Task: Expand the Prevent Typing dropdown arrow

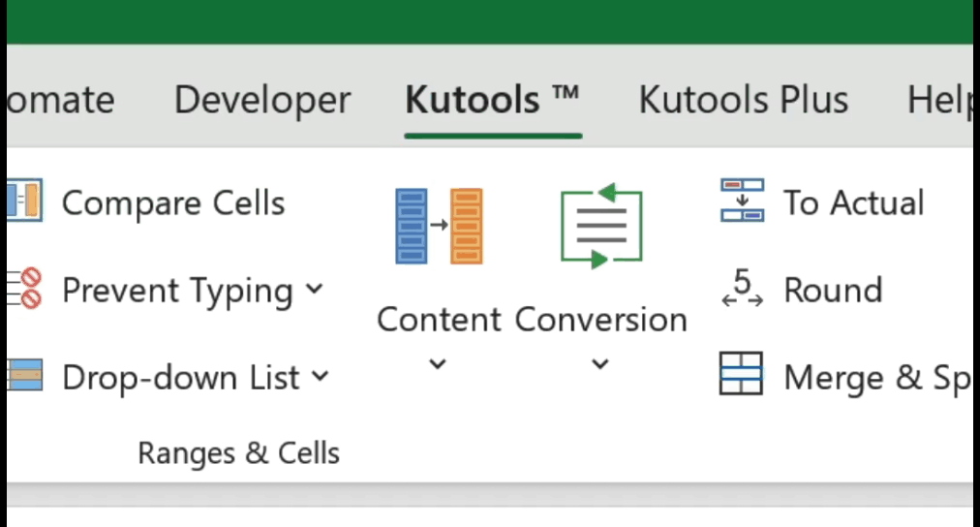Action: (x=315, y=290)
